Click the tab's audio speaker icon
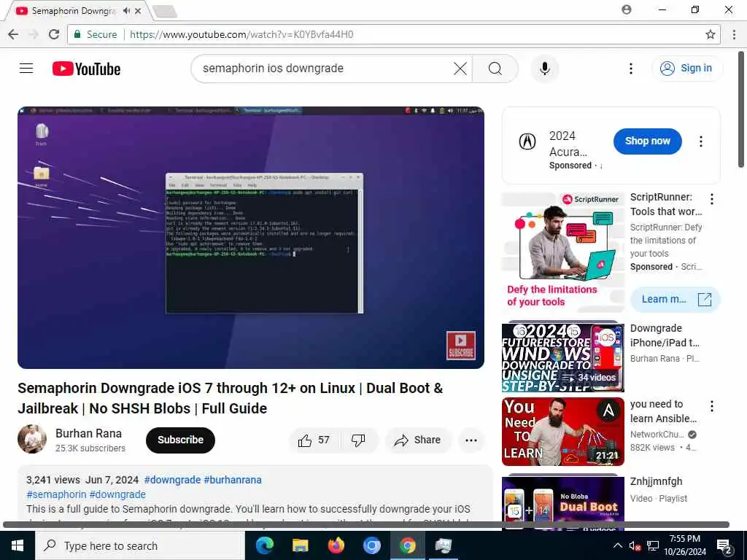 pyautogui.click(x=126, y=10)
